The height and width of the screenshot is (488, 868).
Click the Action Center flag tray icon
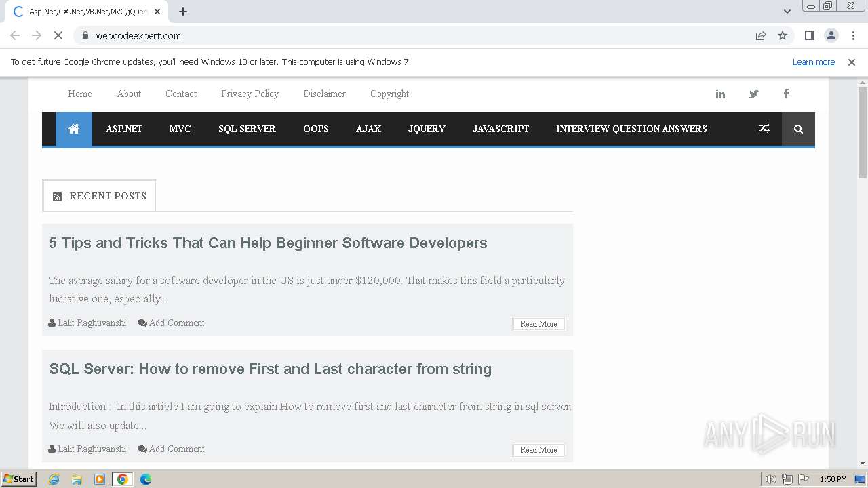coord(803,479)
